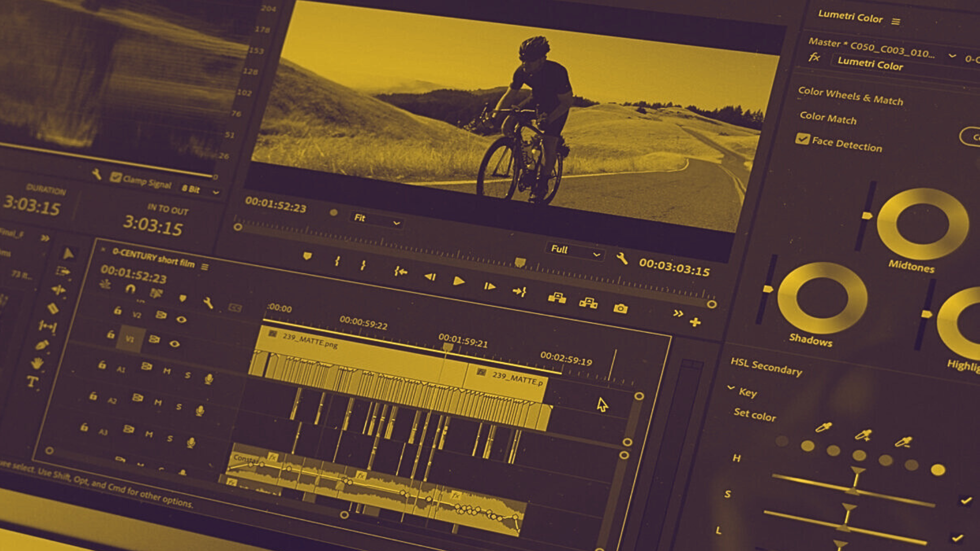
Task: Open the Button Editor plus icon
Action: 695,322
